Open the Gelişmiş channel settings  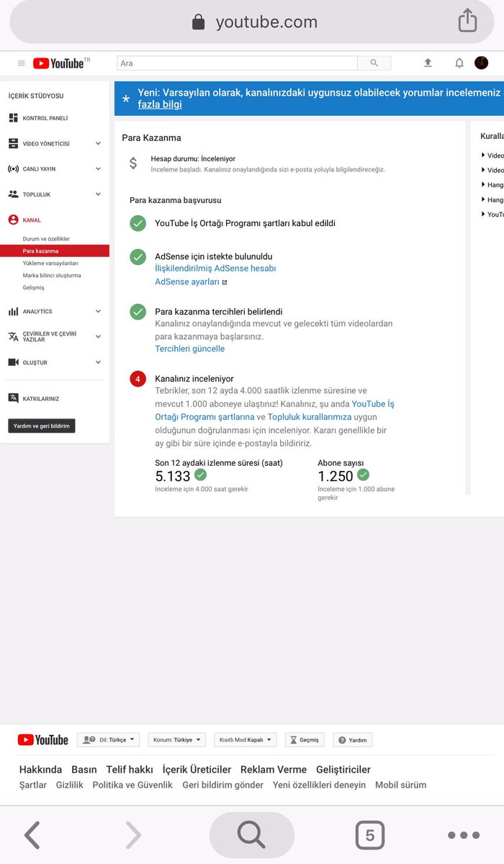(x=34, y=287)
